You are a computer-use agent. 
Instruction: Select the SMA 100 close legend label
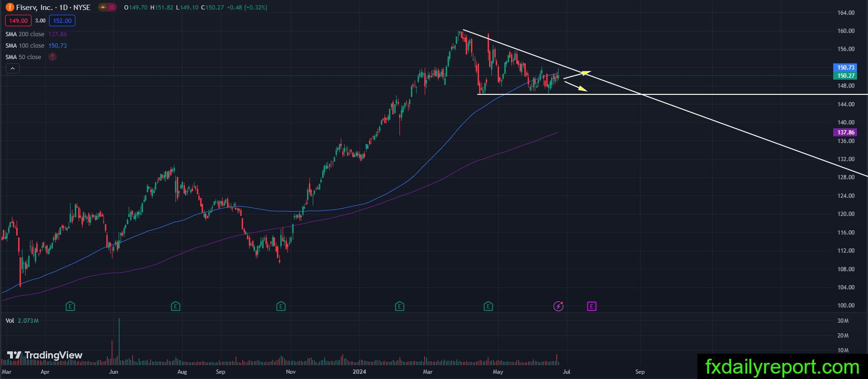coord(25,46)
